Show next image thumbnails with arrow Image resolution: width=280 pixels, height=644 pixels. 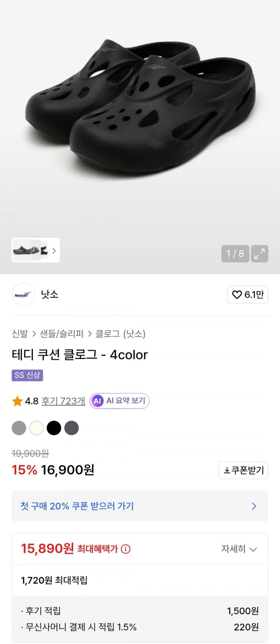[x=54, y=251]
